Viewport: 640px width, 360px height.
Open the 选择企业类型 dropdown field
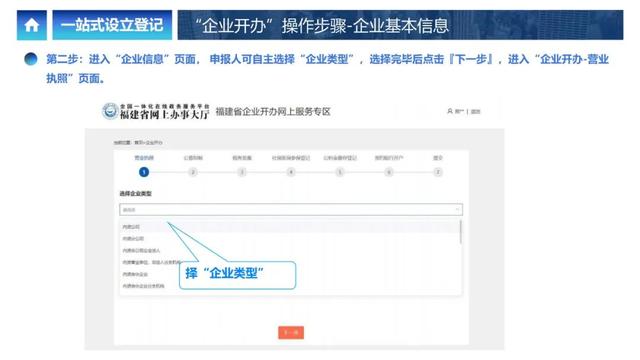[291, 209]
